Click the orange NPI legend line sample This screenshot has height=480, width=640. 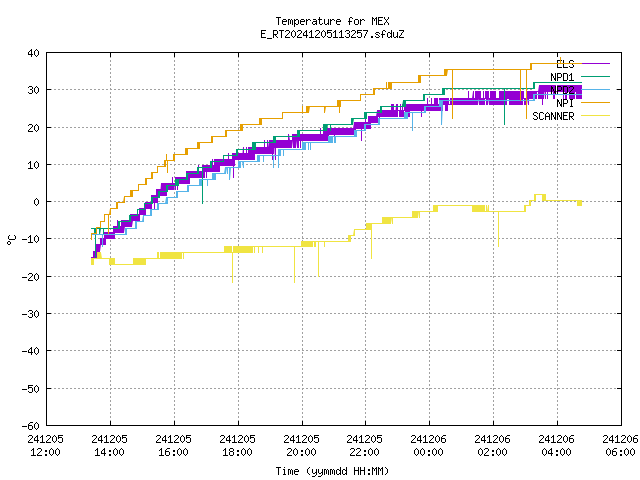596,102
